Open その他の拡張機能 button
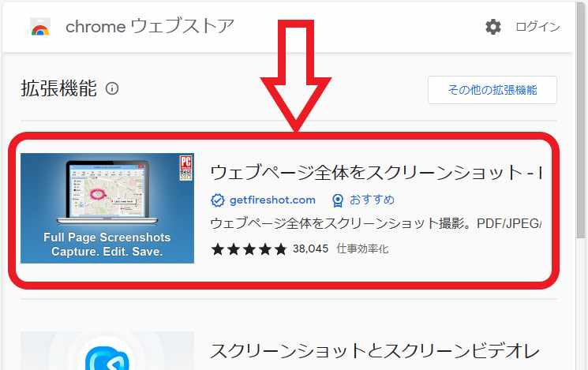This screenshot has height=370, width=588. point(492,90)
